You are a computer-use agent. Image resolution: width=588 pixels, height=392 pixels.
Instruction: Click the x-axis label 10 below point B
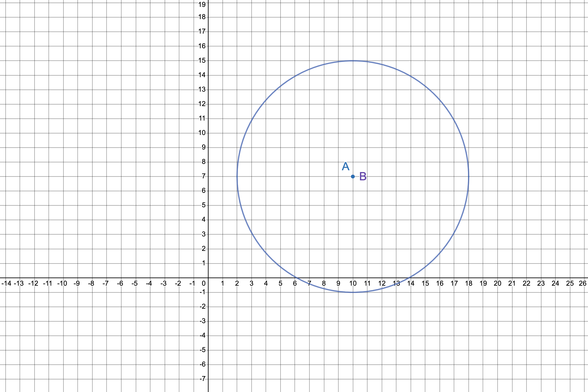click(x=353, y=283)
